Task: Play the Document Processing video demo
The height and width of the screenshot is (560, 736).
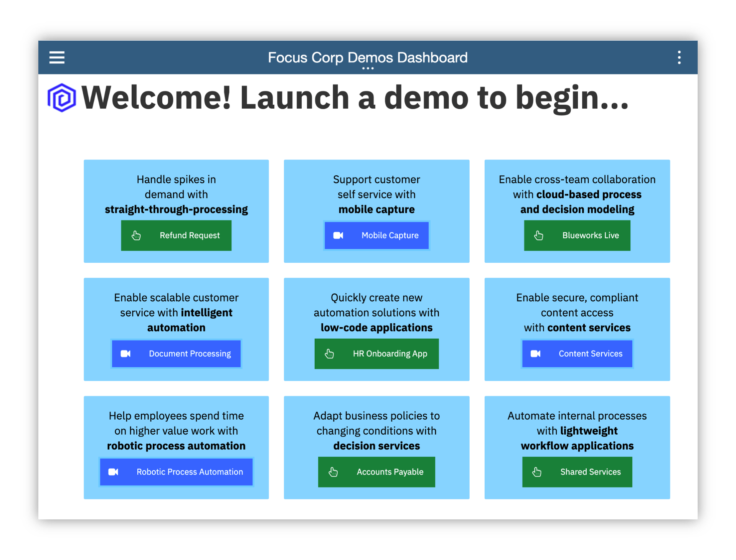Action: (176, 353)
